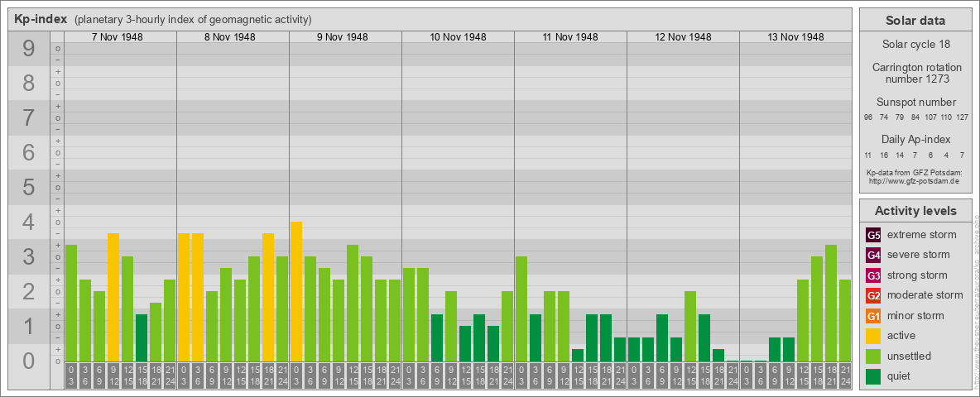Image resolution: width=980 pixels, height=397 pixels.
Task: Click the 0-3 green bar on 11 Nov
Action: [521, 309]
